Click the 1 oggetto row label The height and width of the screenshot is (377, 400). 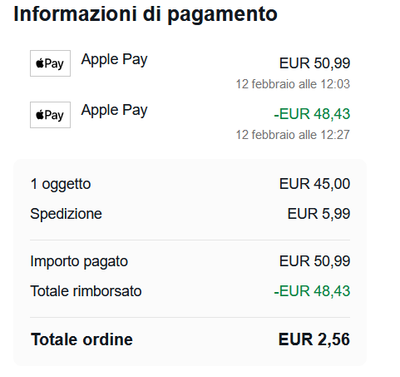[x=61, y=184]
